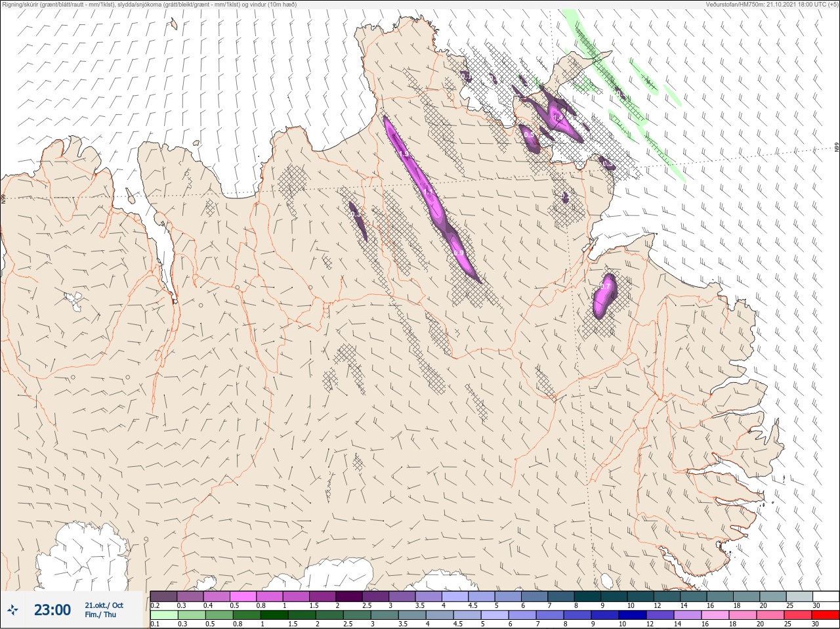Click the lightest green rain swatch between 0.1 and 0.3
The image size is (840, 629).
pos(164,615)
